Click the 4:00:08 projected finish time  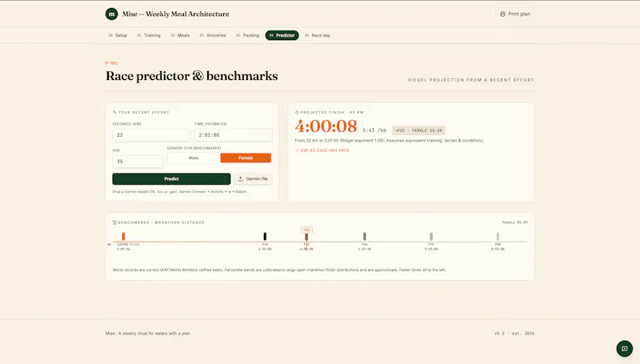click(326, 126)
